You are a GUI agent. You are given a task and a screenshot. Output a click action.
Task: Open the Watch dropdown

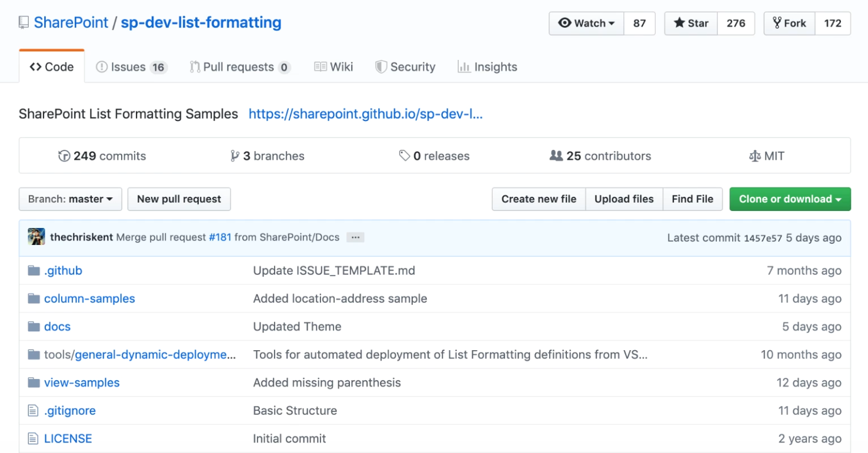[x=586, y=24]
